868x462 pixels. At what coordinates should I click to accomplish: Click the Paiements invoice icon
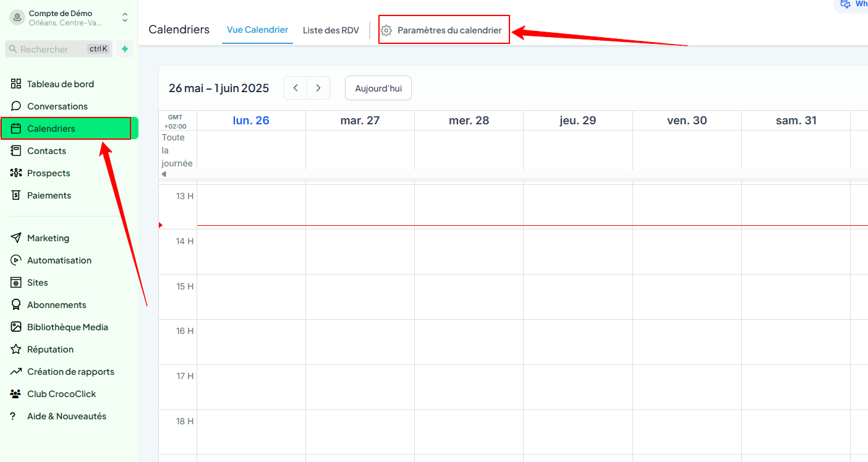click(x=16, y=195)
